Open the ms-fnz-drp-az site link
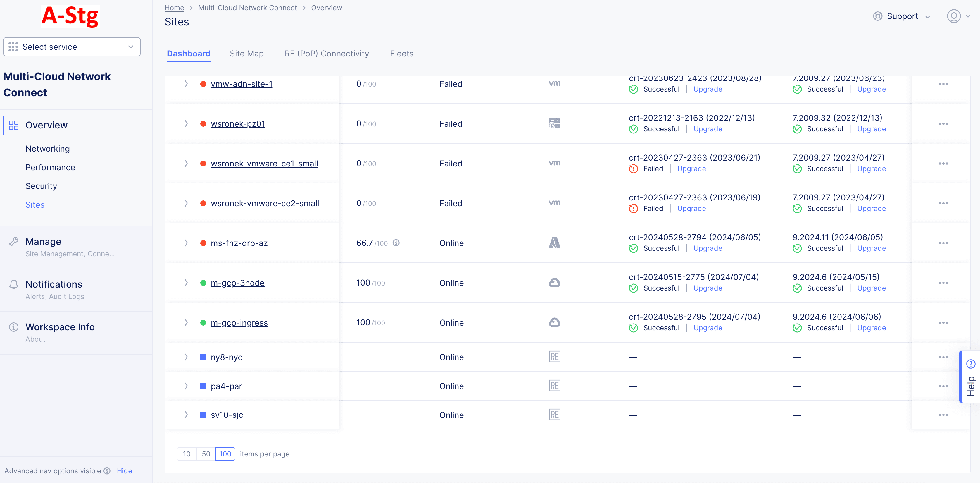This screenshot has width=980, height=483. pyautogui.click(x=239, y=243)
